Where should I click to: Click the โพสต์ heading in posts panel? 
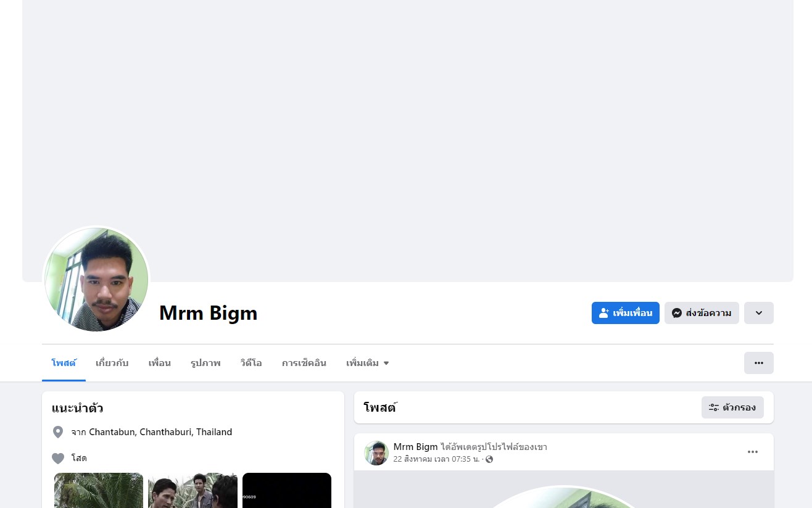[380, 407]
